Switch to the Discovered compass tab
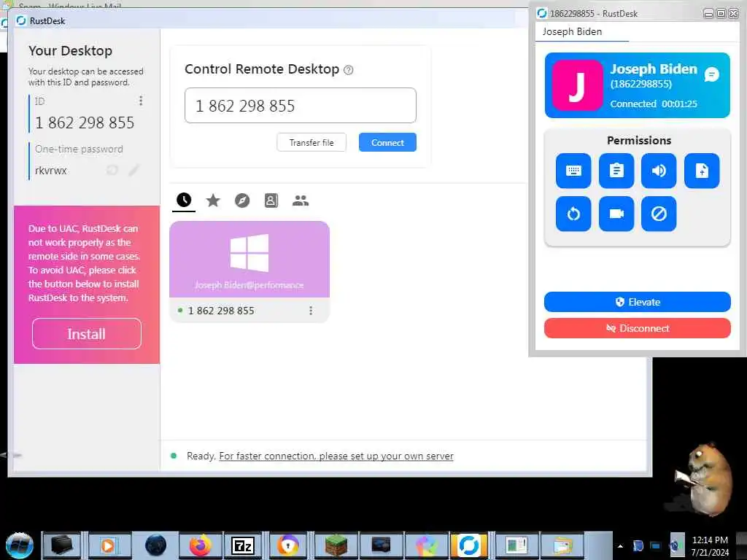Screen dimensions: 747x560 [x=242, y=201]
